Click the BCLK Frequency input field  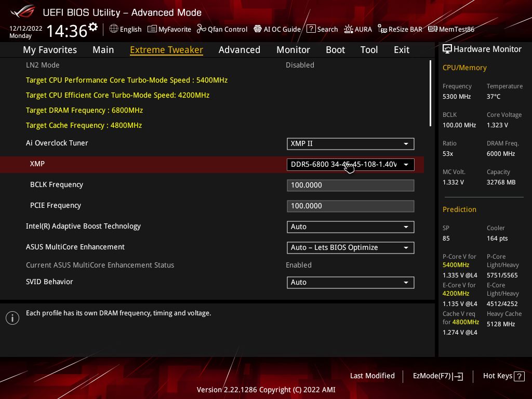pyautogui.click(x=351, y=185)
